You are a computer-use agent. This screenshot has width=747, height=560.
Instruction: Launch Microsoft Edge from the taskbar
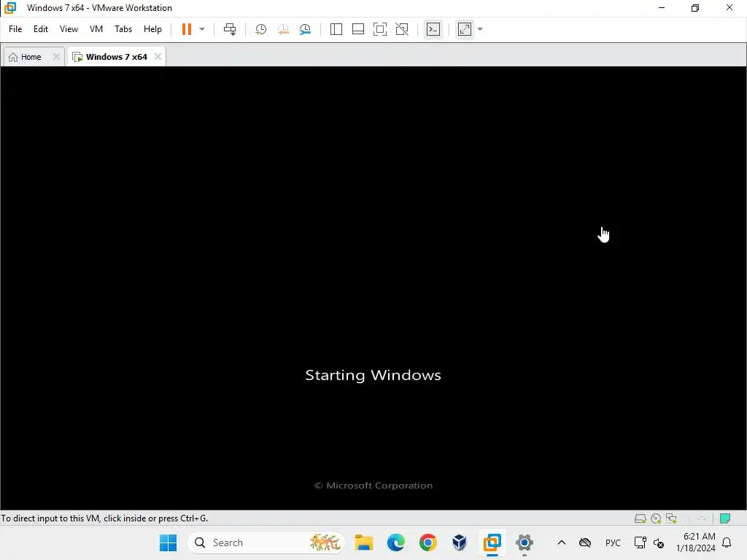point(396,542)
